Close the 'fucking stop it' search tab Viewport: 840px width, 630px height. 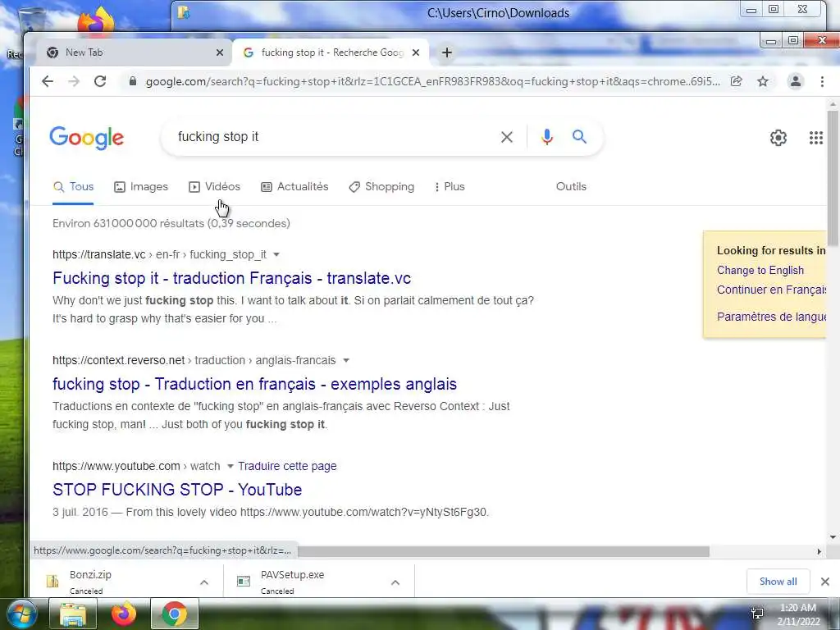[416, 52]
